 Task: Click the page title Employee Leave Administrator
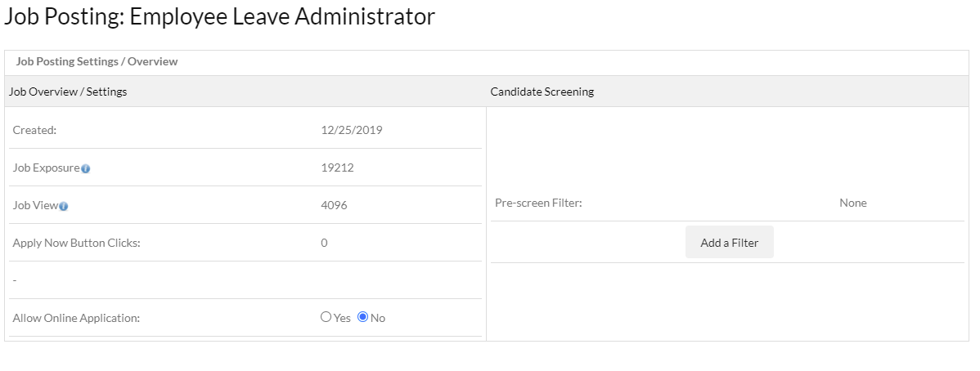[x=219, y=16]
